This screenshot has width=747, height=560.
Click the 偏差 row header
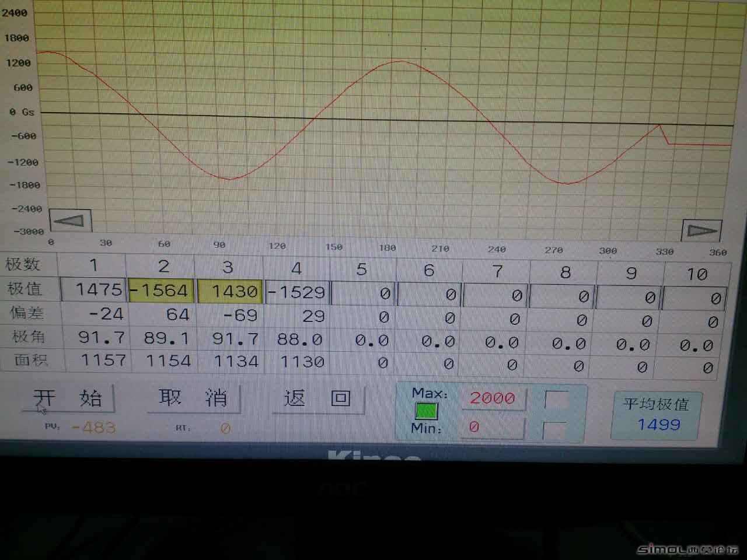[27, 313]
